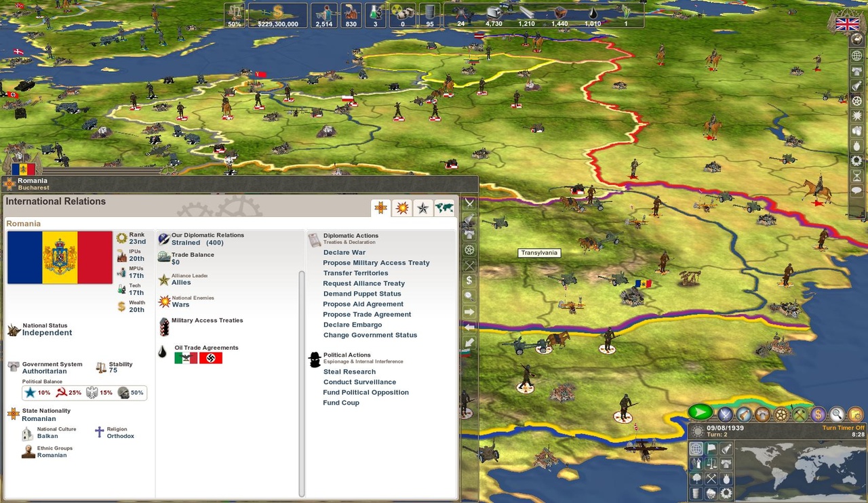Select the crossed swords military department icon
The image size is (868, 503).
click(724, 414)
